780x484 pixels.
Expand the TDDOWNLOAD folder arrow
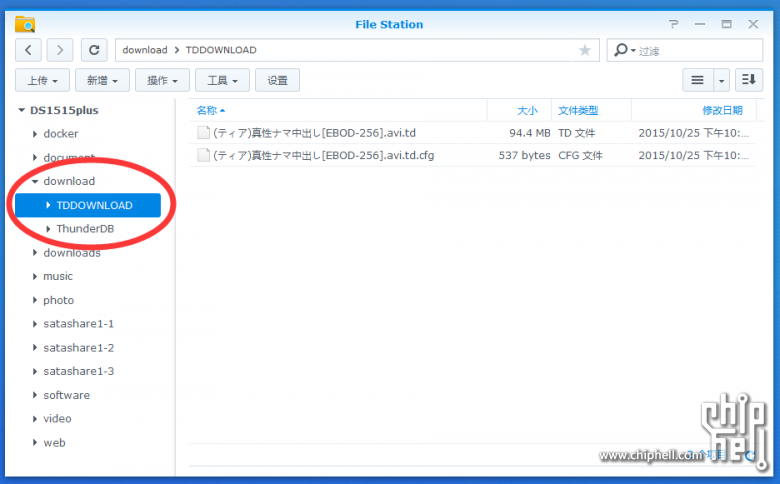point(48,205)
